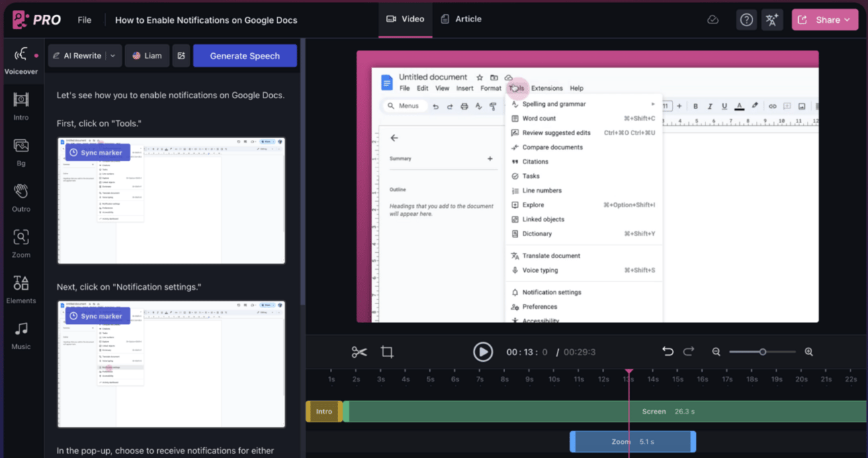Click 'Next, click on "Notification settings."' text
The width and height of the screenshot is (868, 458).
(x=129, y=287)
